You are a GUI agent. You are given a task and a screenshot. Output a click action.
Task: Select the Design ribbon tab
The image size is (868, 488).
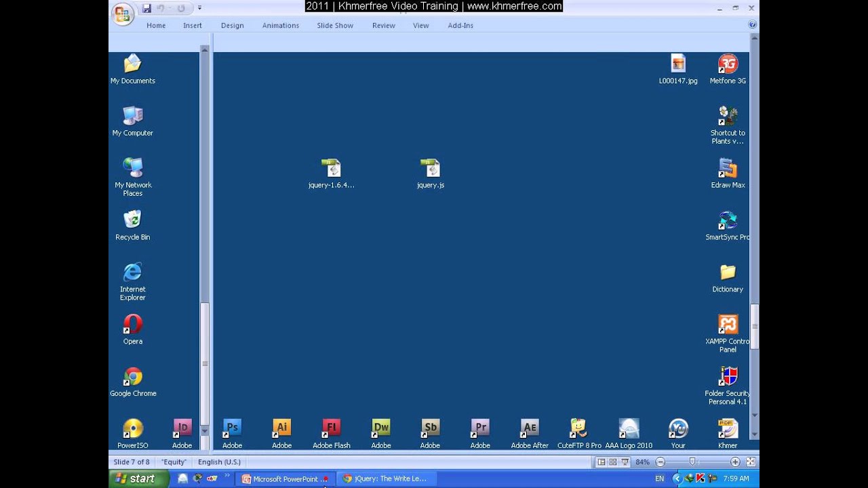click(232, 25)
